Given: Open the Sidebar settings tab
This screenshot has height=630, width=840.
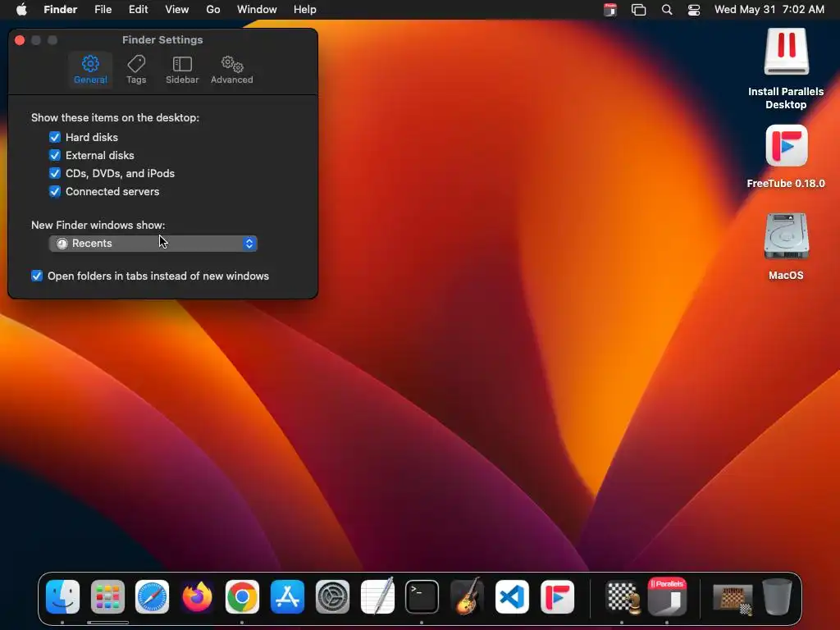Looking at the screenshot, I should tap(182, 70).
